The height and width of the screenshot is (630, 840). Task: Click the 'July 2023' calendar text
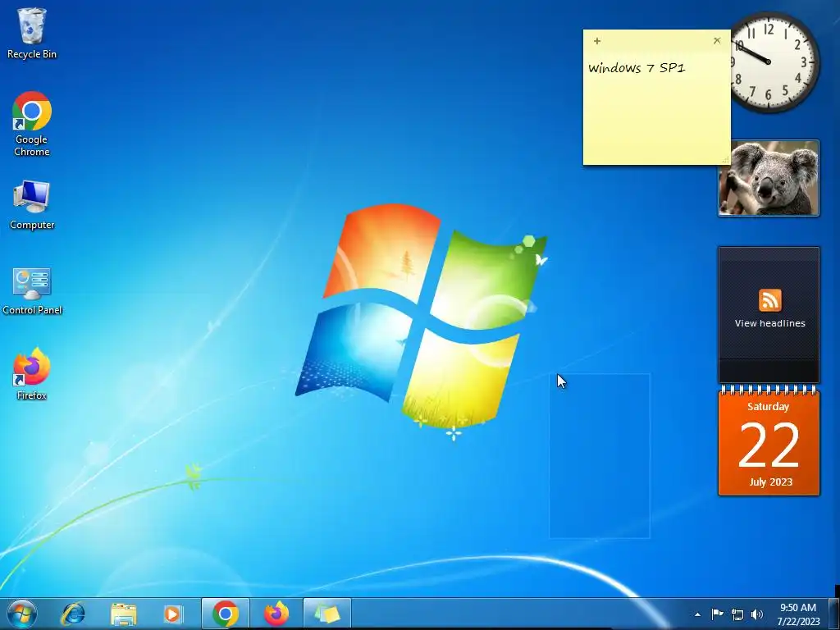[x=771, y=482]
